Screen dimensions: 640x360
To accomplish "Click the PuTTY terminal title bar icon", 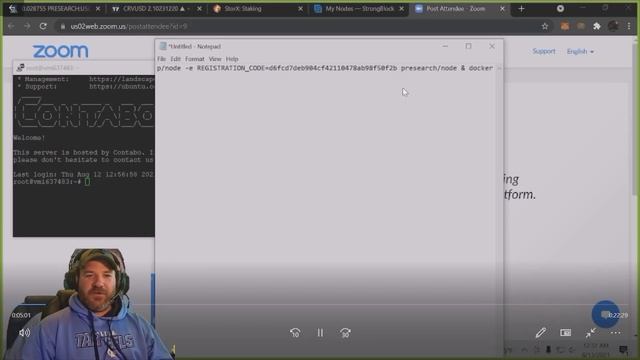I will pyautogui.click(x=20, y=67).
